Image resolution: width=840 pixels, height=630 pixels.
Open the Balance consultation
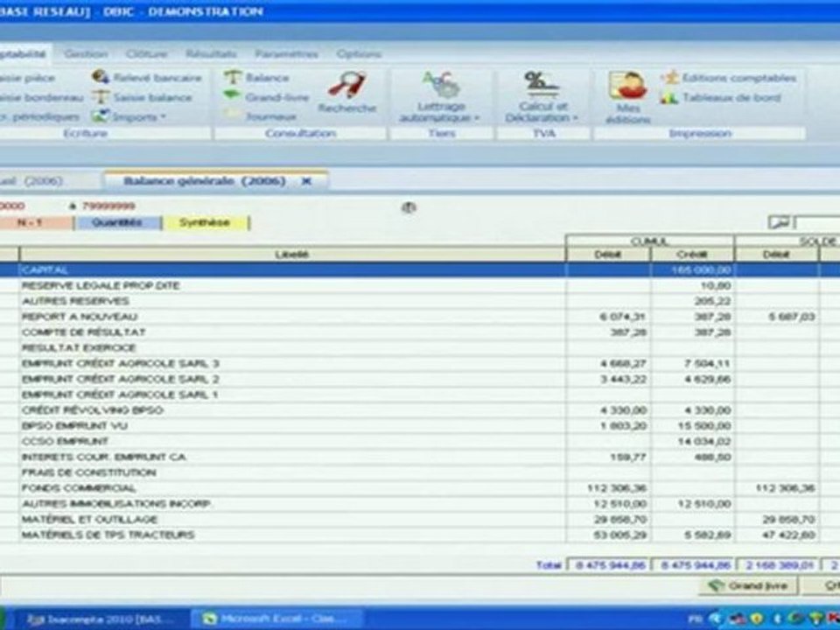[x=257, y=78]
